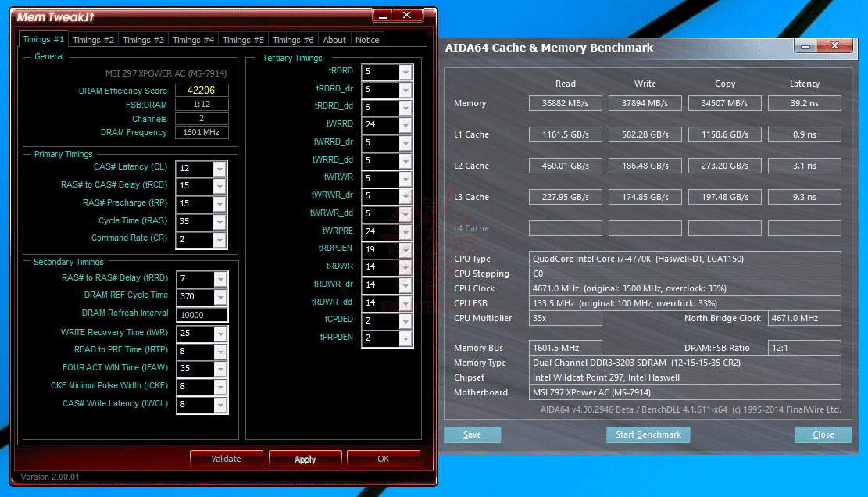Expand the tRDWR_dr dropdown

405,285
